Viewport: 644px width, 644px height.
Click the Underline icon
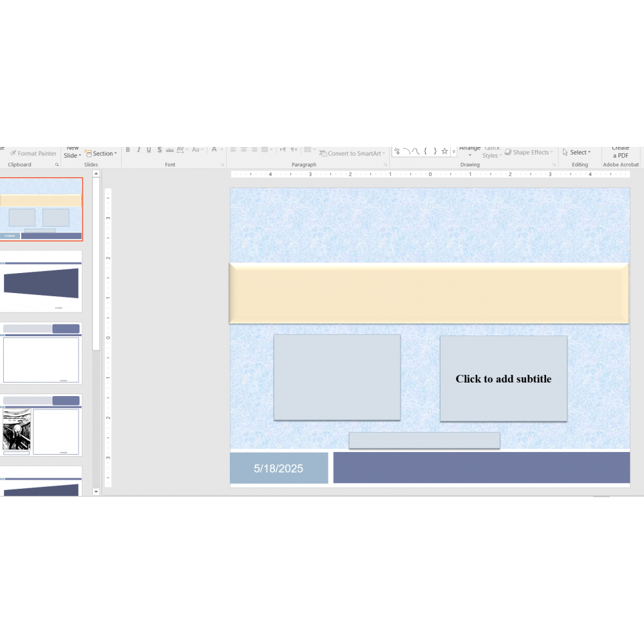[149, 150]
